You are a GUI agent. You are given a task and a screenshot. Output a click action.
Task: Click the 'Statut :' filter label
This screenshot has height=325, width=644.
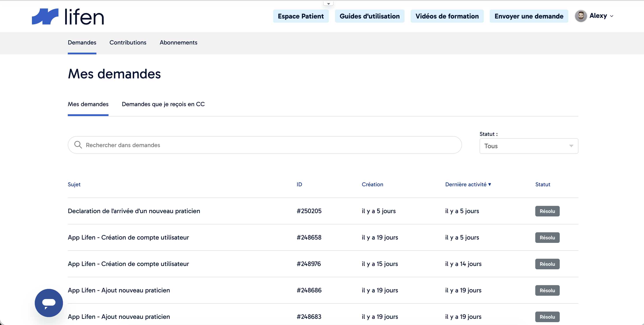pyautogui.click(x=488, y=134)
